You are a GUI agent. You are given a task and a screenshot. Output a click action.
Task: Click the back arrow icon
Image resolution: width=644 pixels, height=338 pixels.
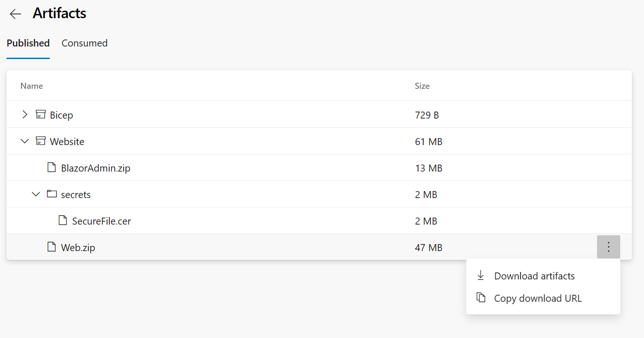pyautogui.click(x=15, y=14)
